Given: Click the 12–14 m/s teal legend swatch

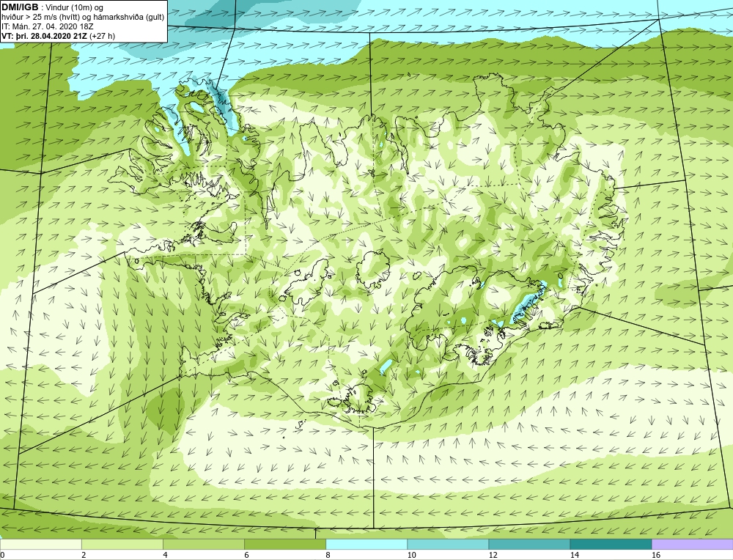Looking at the screenshot, I should 528,545.
